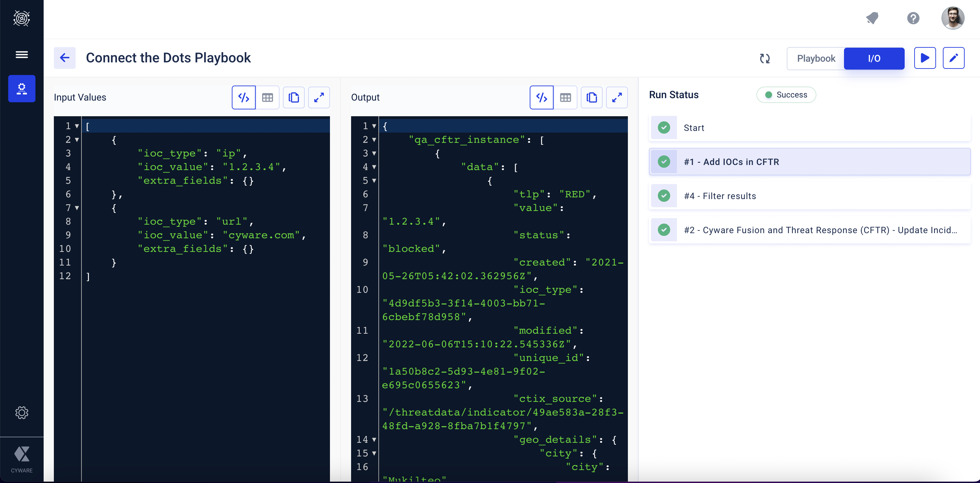Open notifications bell icon
This screenshot has width=980, height=483.
tap(872, 18)
